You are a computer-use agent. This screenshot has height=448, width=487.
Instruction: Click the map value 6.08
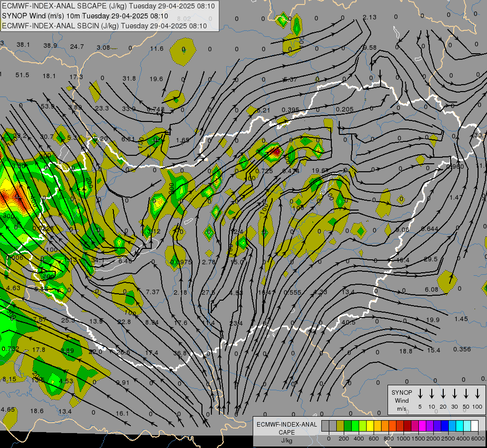click(x=431, y=289)
